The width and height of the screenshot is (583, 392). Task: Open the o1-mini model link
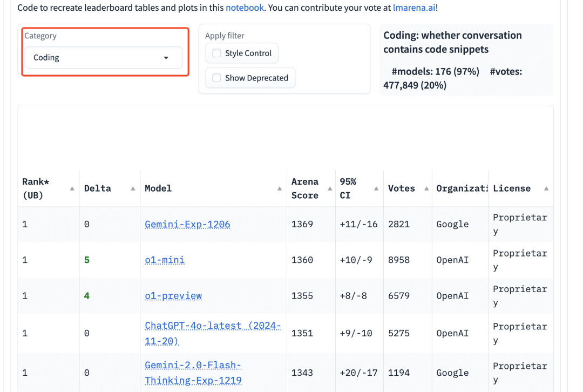click(165, 260)
